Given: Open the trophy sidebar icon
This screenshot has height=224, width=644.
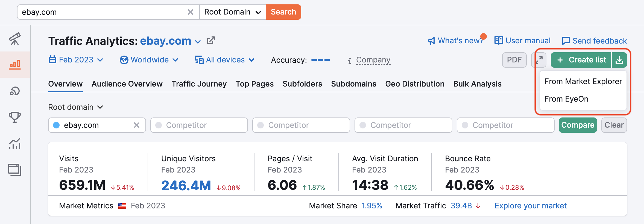Looking at the screenshot, I should tap(15, 117).
